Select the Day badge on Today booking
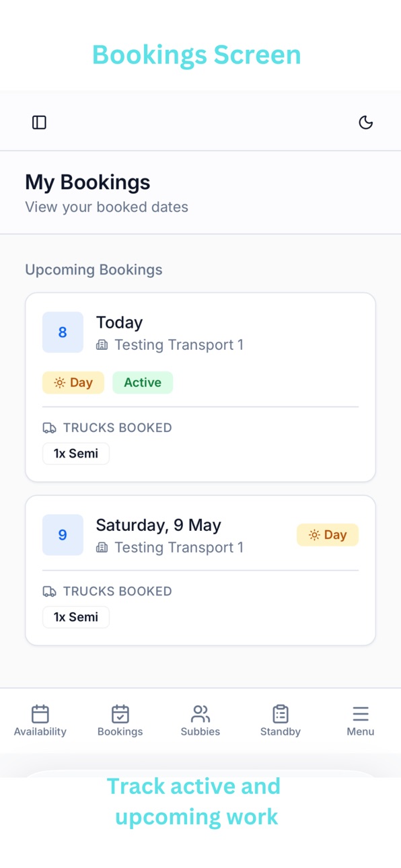The width and height of the screenshot is (401, 868). pos(73,382)
